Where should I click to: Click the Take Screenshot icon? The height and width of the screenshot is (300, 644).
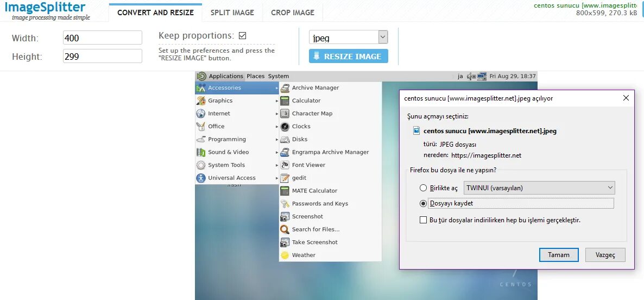coord(285,242)
